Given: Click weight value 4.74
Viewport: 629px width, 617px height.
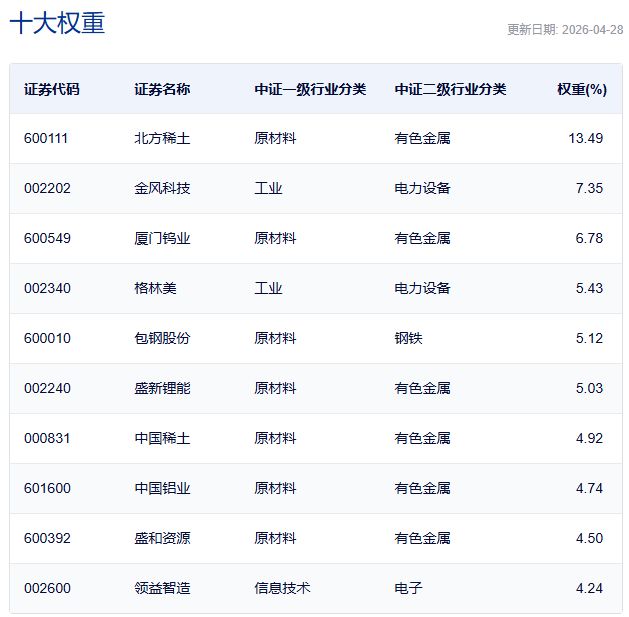Looking at the screenshot, I should coord(589,488).
